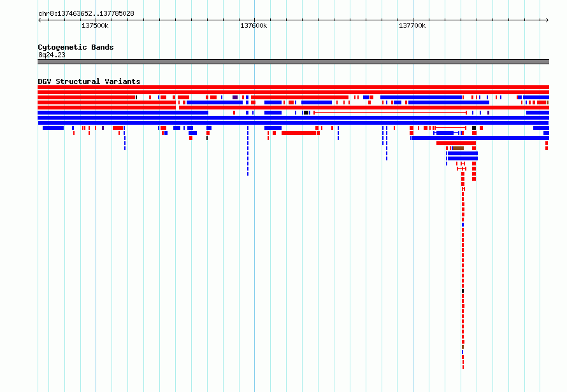Select the gray 8q24.23 cytogenetic band bar
Image resolution: width=567 pixels, height=392 pixels.
pyautogui.click(x=293, y=62)
